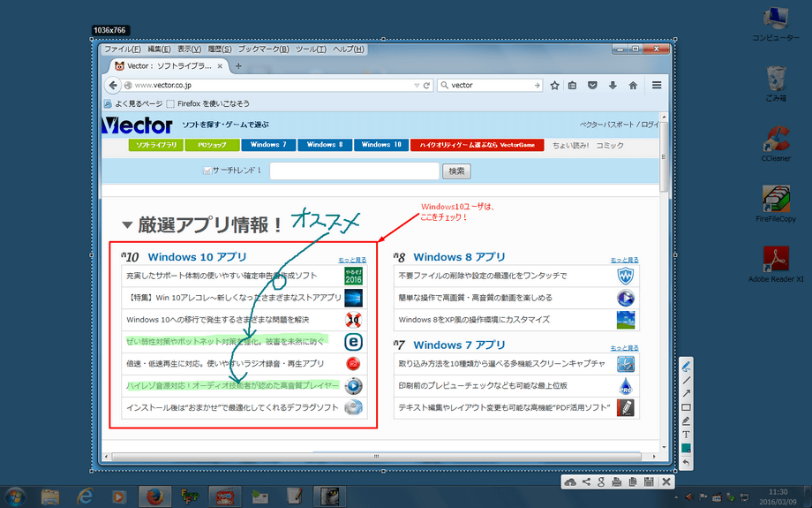Open the Firefox downloads panel

point(613,86)
